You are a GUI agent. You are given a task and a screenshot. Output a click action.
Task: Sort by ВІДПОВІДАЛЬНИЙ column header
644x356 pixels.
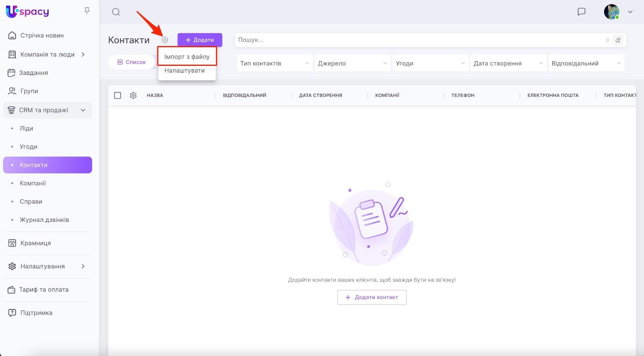pyautogui.click(x=245, y=95)
